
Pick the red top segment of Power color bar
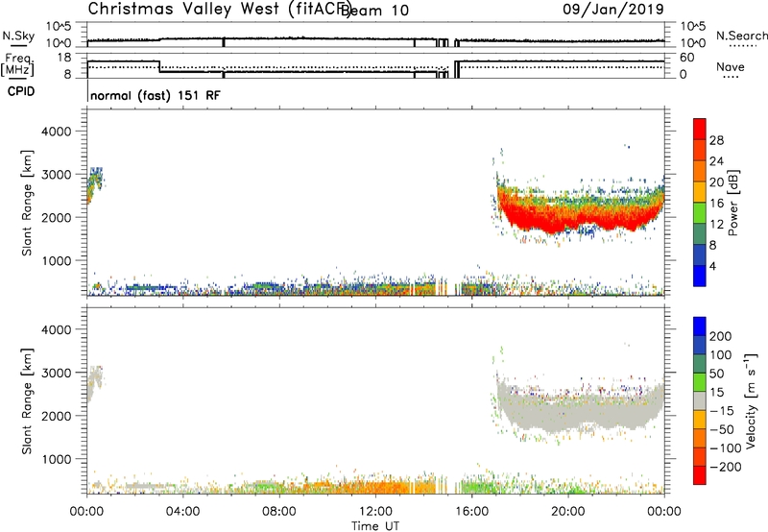click(700, 130)
